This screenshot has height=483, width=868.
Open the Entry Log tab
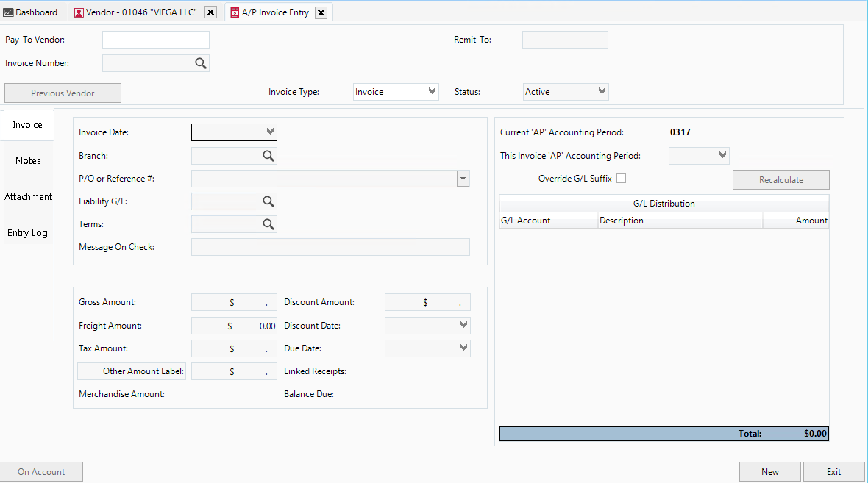[27, 232]
